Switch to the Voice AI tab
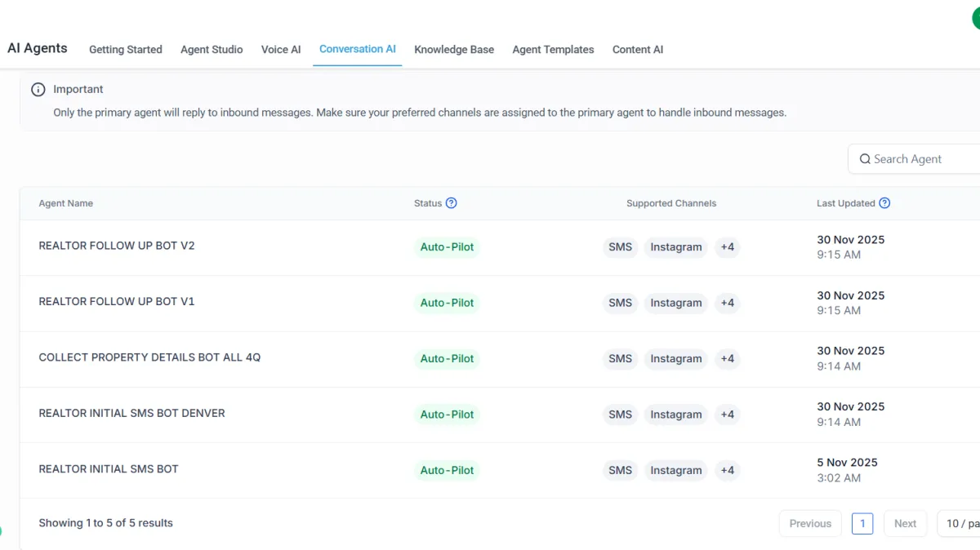This screenshot has height=550, width=980. pos(281,50)
